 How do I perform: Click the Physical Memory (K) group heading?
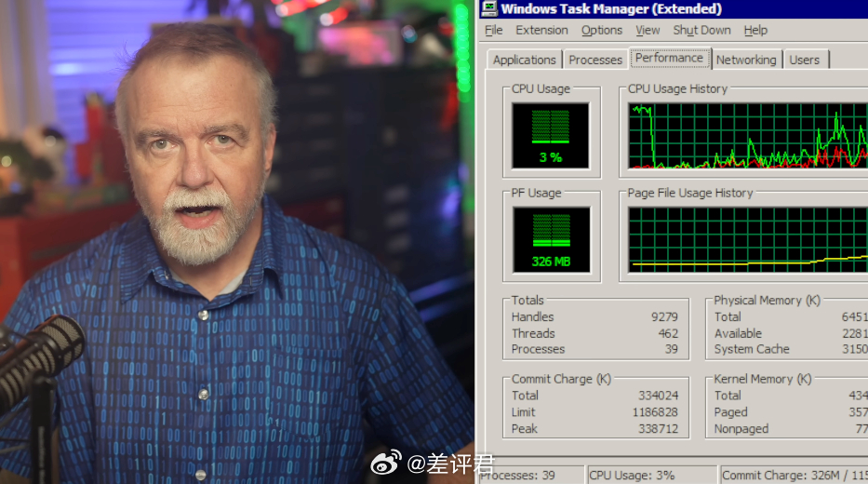pos(768,300)
